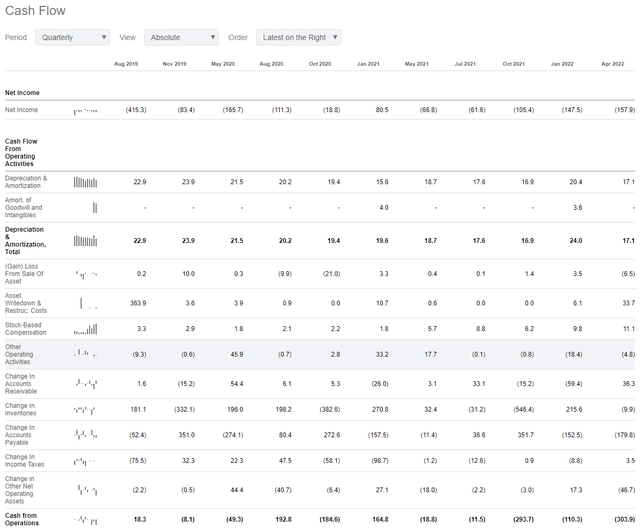Image resolution: width=640 pixels, height=528 pixels.
Task: Click the (Gain) Loss From Sale sparkline
Action: tap(85, 273)
